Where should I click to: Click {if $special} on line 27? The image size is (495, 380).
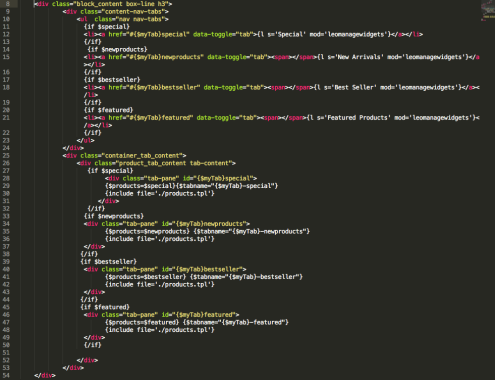tap(110, 171)
